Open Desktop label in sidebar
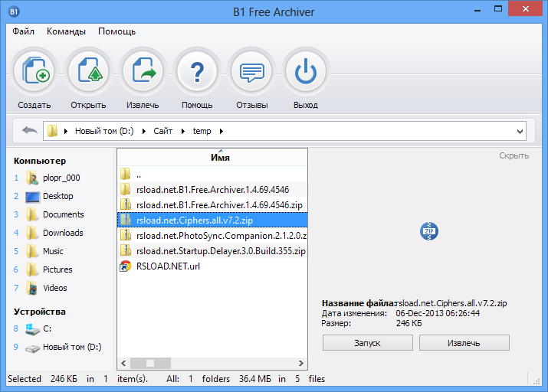 click(58, 196)
